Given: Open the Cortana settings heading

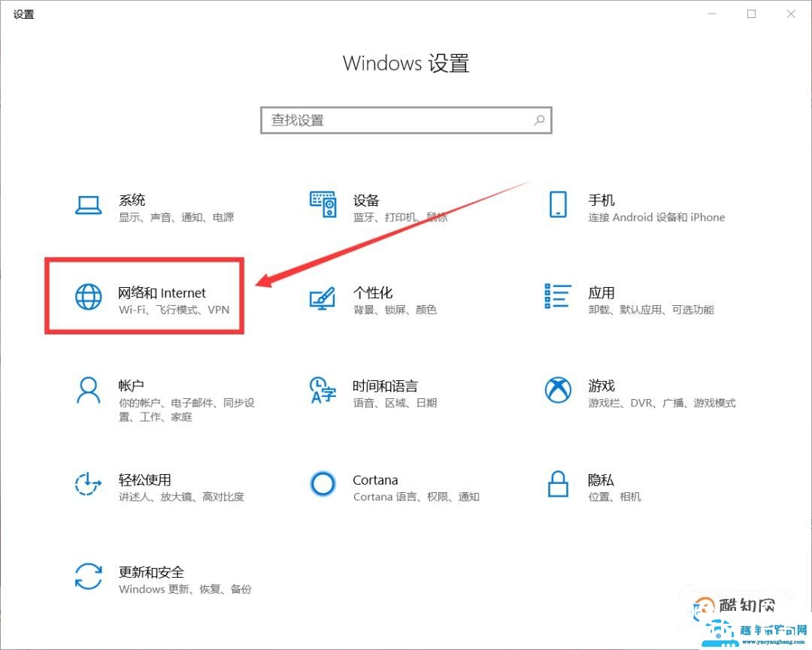Looking at the screenshot, I should (375, 480).
